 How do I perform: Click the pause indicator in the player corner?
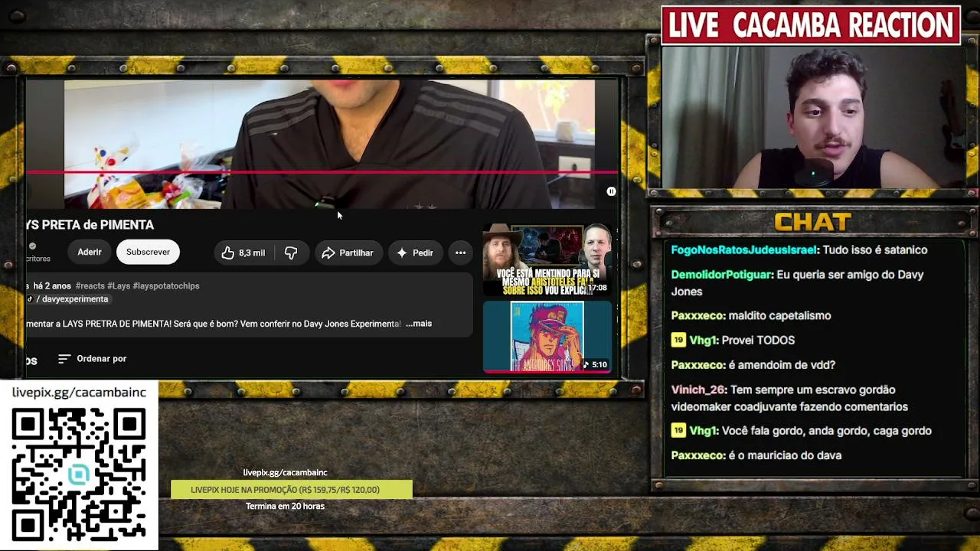tap(611, 191)
